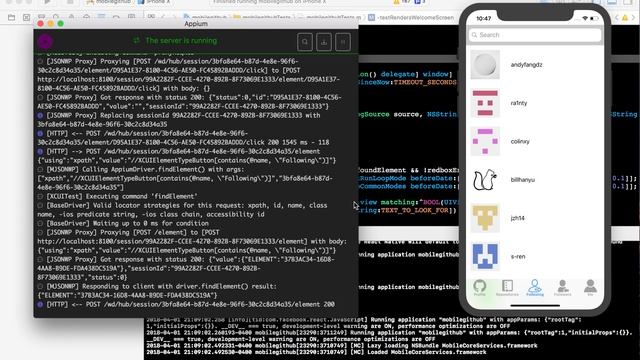Click the Appium window title

click(196, 24)
